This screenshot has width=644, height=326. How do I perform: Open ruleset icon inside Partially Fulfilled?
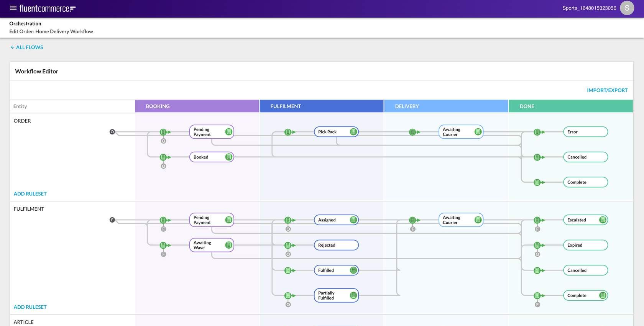pos(353,295)
